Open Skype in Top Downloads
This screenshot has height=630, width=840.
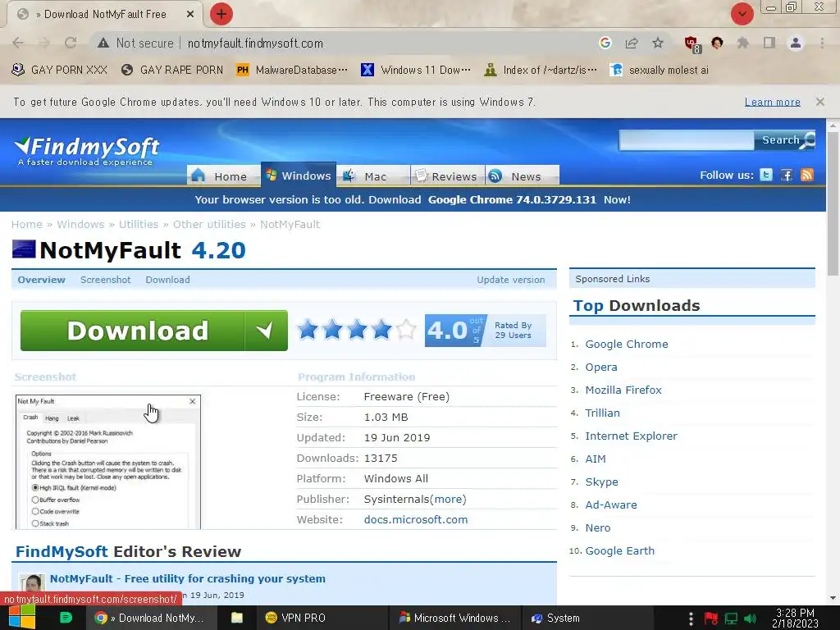coord(601,482)
